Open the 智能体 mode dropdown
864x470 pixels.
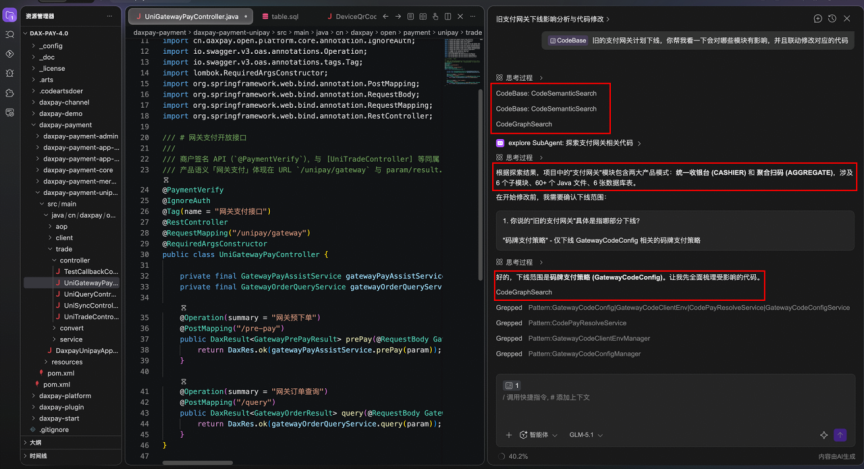click(x=538, y=435)
